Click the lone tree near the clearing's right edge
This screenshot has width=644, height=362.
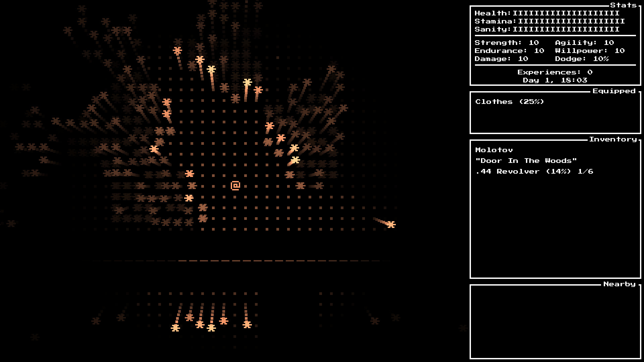click(391, 225)
